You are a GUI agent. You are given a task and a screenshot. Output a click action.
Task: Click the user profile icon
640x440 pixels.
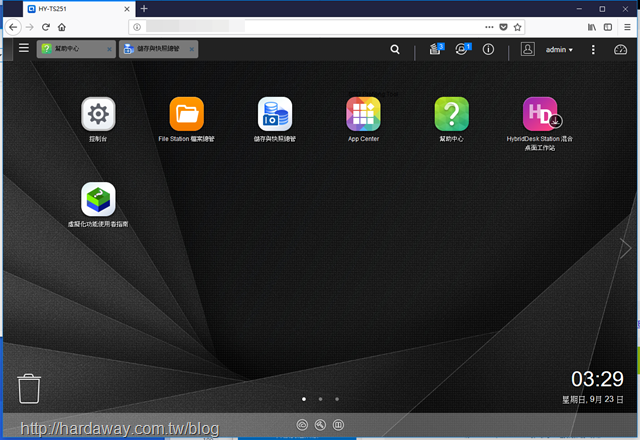pos(527,49)
